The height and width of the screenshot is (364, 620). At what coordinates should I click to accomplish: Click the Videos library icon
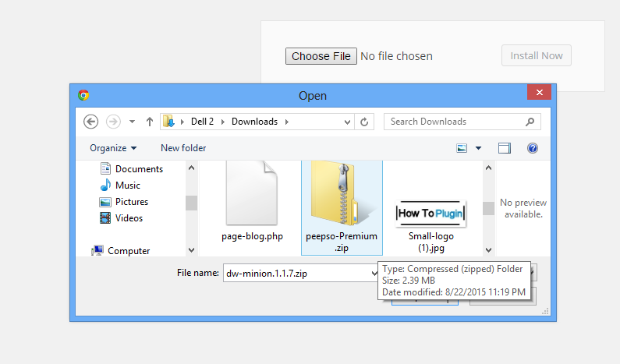105,218
